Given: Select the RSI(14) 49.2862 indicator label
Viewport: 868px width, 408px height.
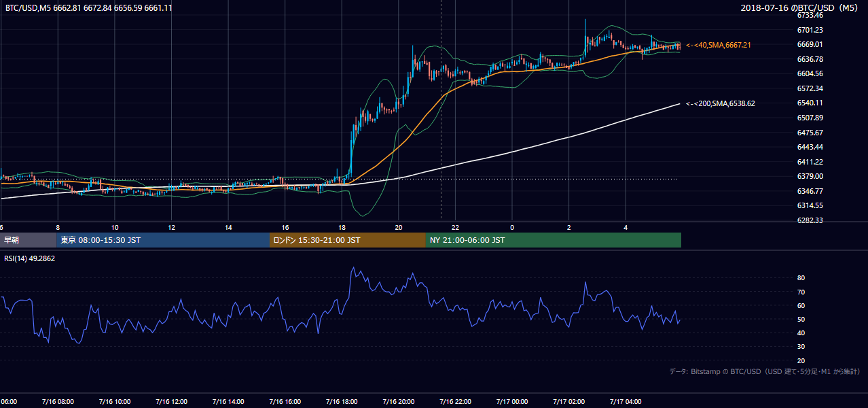Looking at the screenshot, I should (x=29, y=259).
